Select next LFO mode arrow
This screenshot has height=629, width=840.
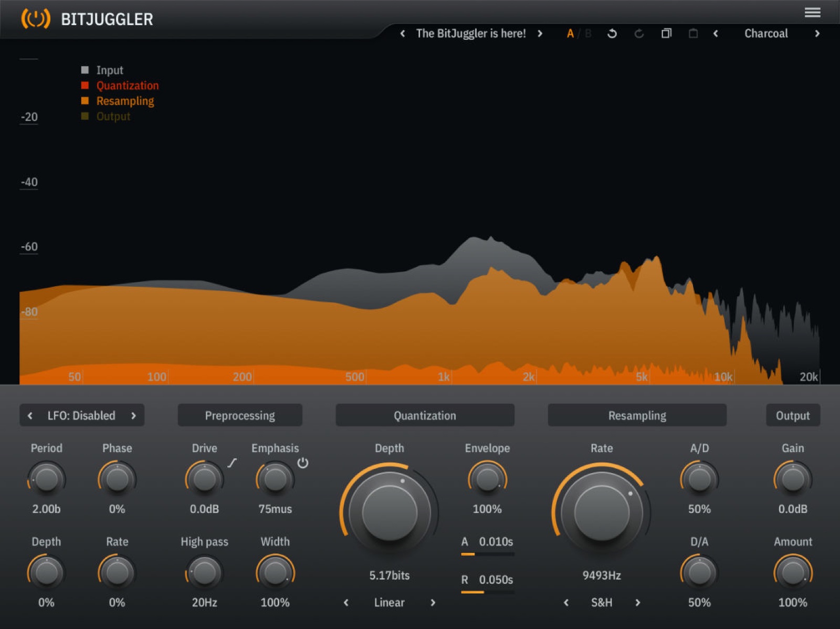[133, 415]
